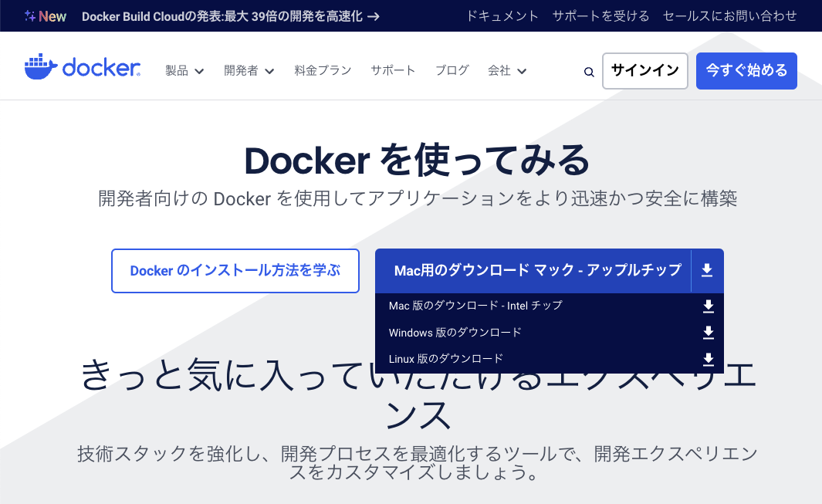Click the blue 今すぐ始める button

746,70
